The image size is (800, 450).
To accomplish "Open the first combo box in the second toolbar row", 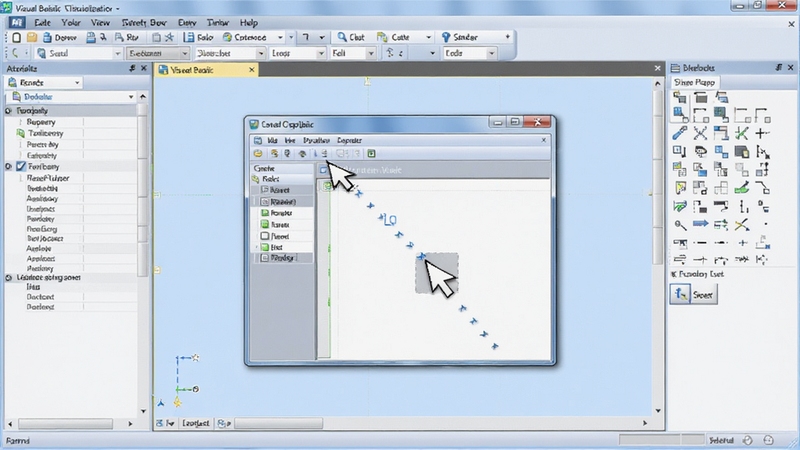I will click(x=79, y=53).
